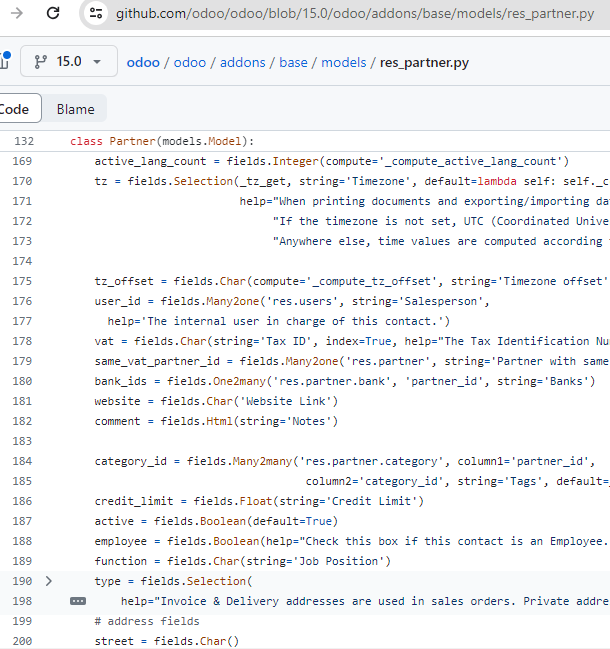The width and height of the screenshot is (610, 649).
Task: Go to addons breadcrumb folder
Action: coord(243,62)
